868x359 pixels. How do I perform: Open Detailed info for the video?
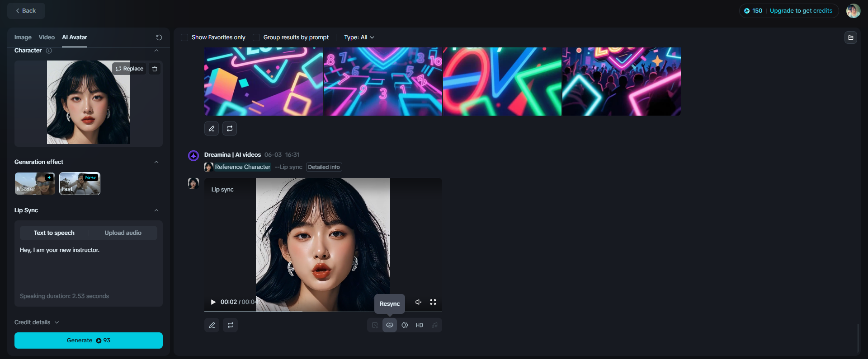(324, 167)
